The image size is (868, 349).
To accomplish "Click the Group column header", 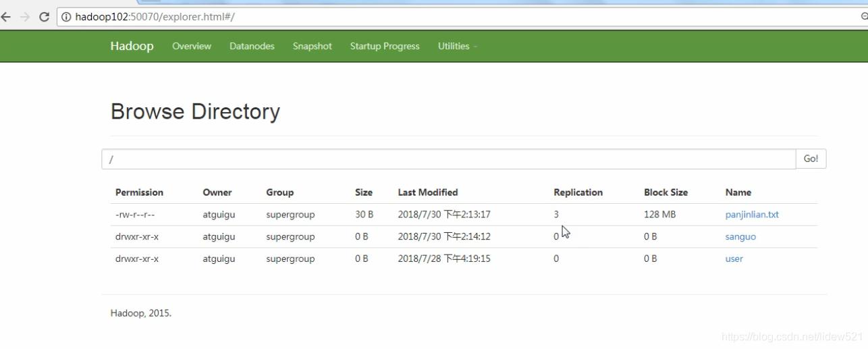I will 280,192.
